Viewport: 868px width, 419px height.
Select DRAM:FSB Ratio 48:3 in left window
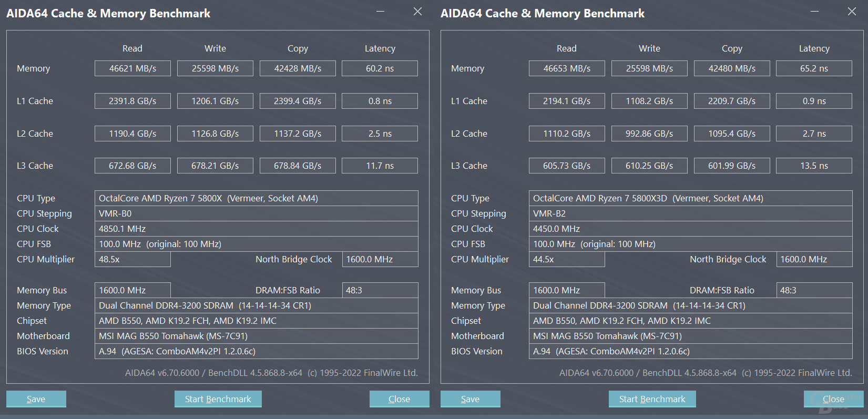pyautogui.click(x=380, y=290)
